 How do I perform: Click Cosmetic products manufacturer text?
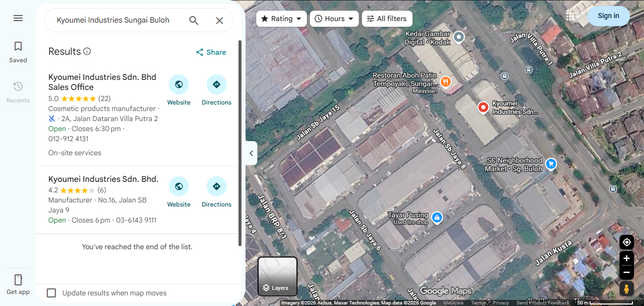pos(102,109)
